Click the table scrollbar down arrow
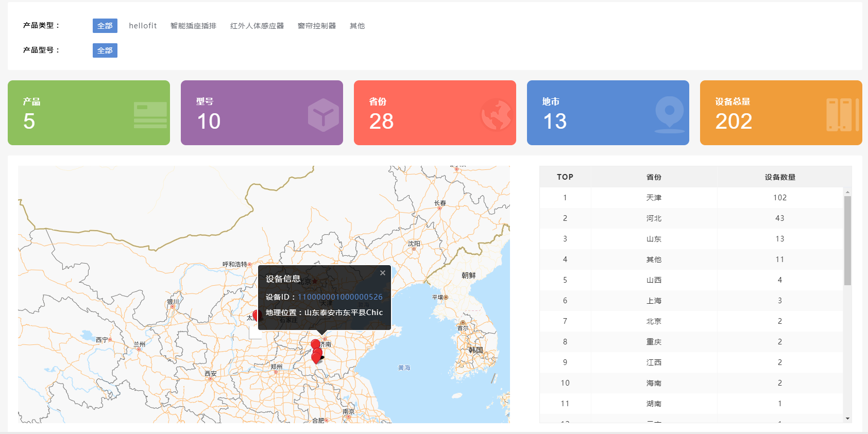Screen dimensions: 868x434 click(847, 419)
